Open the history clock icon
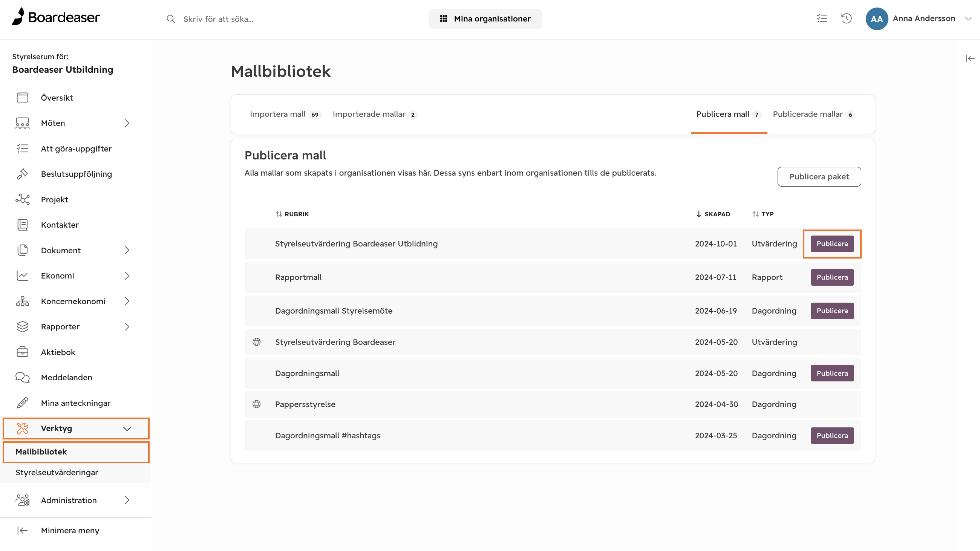The width and height of the screenshot is (980, 551). click(x=847, y=18)
